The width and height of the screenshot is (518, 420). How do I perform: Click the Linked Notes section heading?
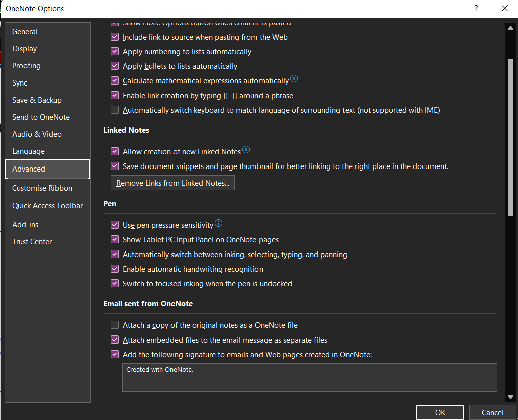pos(126,130)
